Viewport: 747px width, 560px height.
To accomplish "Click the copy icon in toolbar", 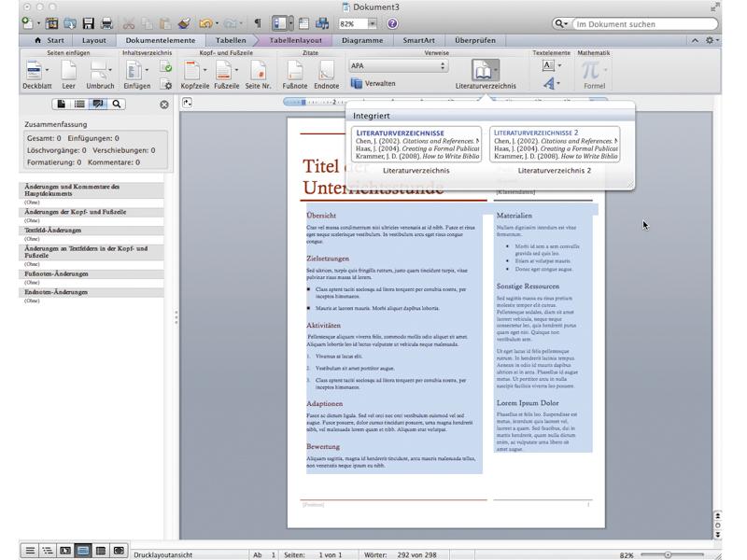I will 147,23.
